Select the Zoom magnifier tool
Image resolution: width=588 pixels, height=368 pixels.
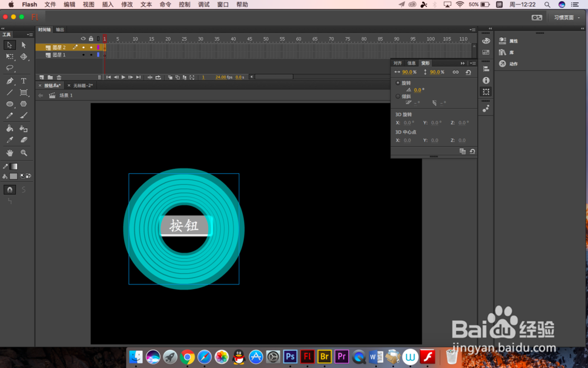[24, 152]
